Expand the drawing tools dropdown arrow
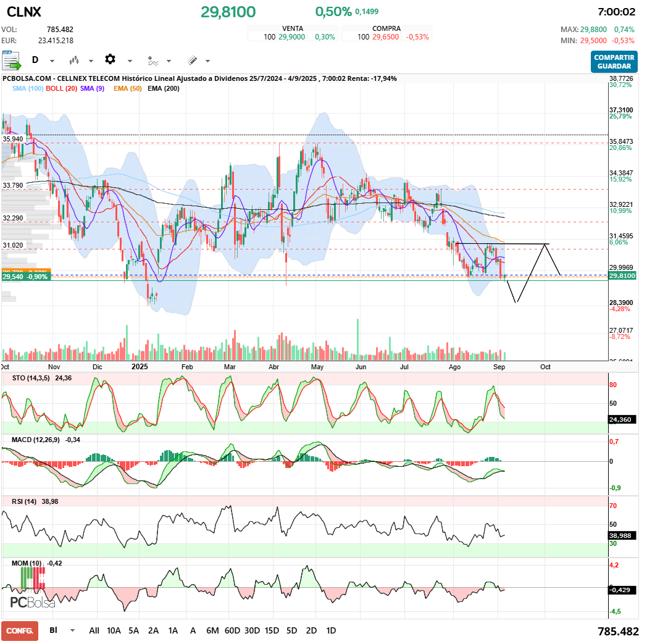Screen dimensions: 647x644 pos(207,61)
